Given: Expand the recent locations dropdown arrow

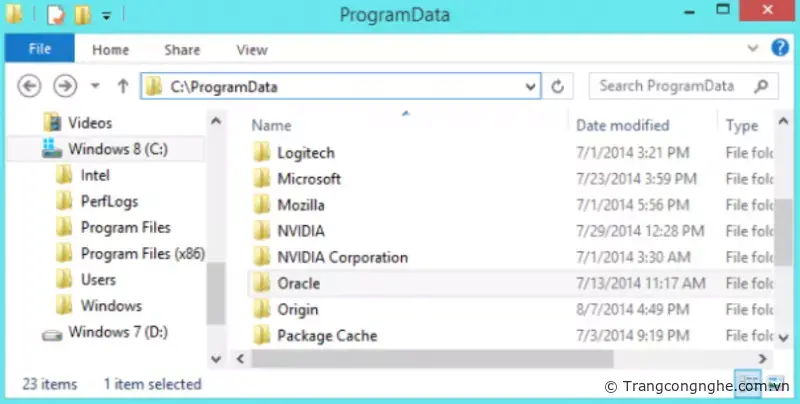Looking at the screenshot, I should (x=95, y=87).
